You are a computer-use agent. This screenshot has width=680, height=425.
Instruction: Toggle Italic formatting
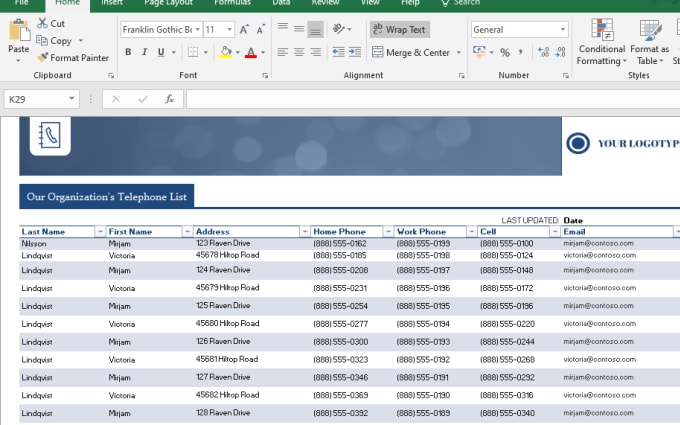pos(144,52)
